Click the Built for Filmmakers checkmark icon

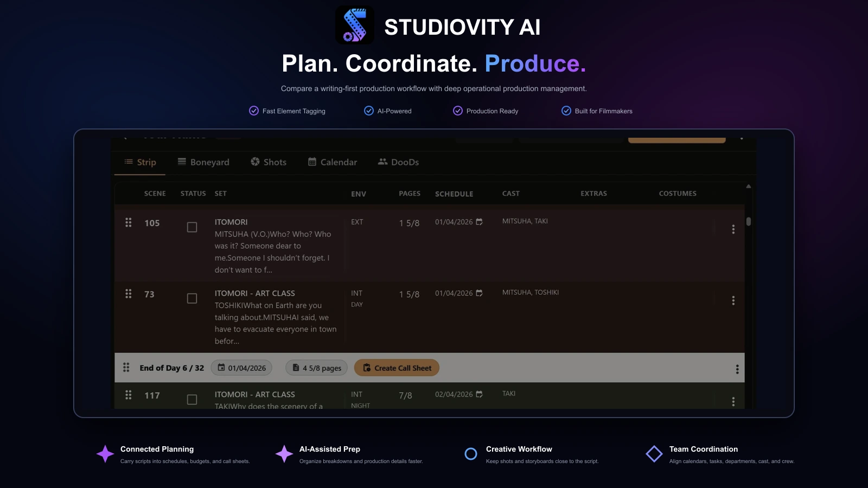tap(566, 111)
